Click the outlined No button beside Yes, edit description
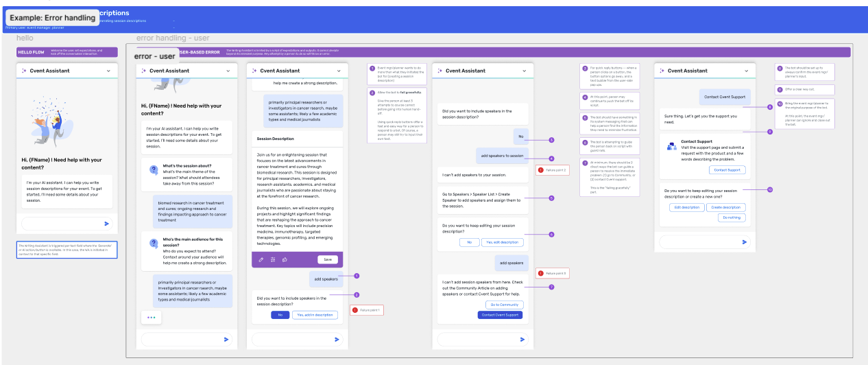Image resolution: width=868 pixels, height=365 pixels. [x=469, y=242]
